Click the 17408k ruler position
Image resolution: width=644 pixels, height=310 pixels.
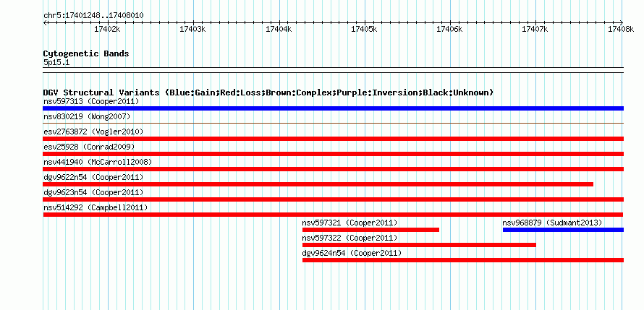(x=621, y=29)
